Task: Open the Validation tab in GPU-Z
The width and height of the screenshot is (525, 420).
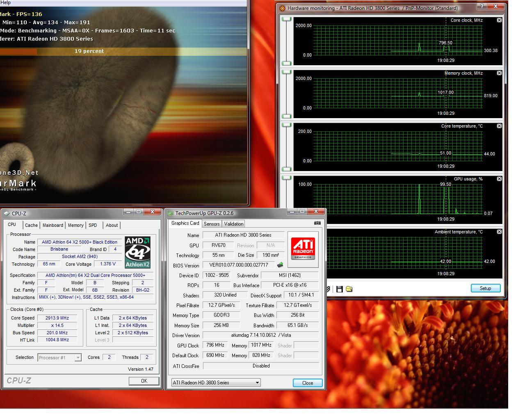Action: coord(234,224)
